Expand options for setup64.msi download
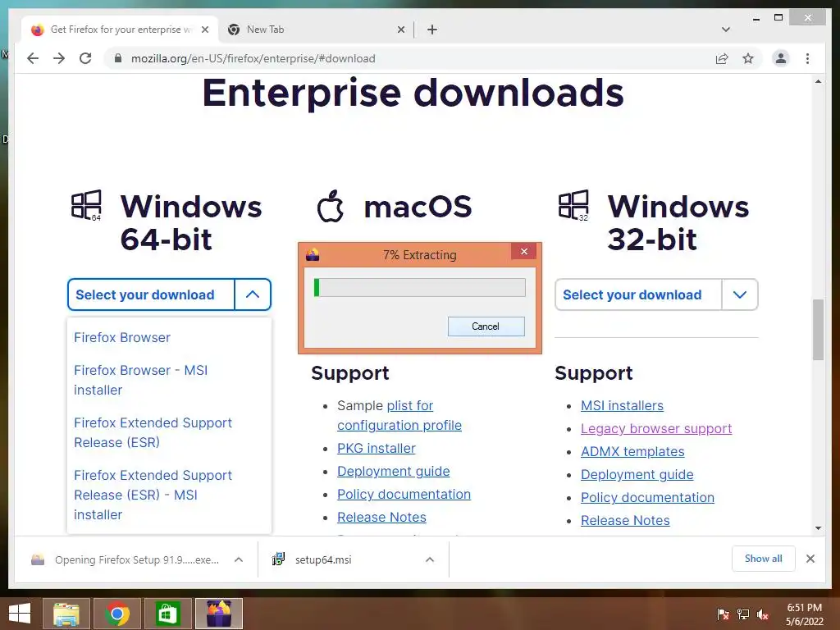This screenshot has width=840, height=630. 430,559
